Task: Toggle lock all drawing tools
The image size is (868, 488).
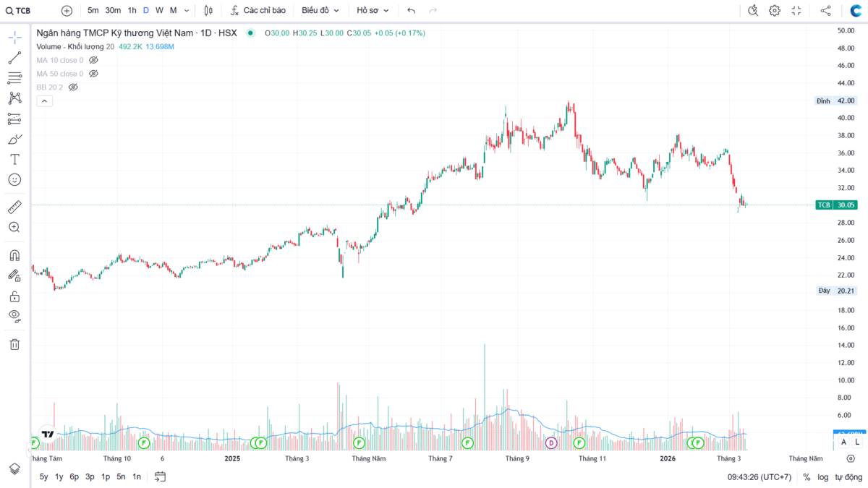Action: [x=14, y=296]
